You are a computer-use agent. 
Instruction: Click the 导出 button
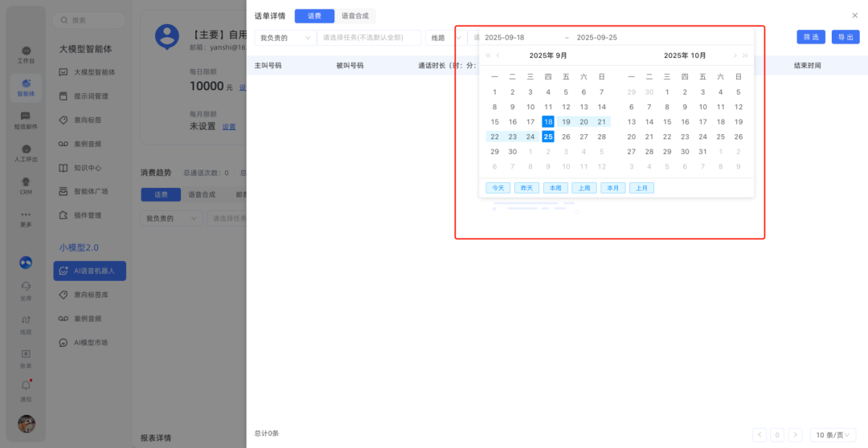pyautogui.click(x=845, y=37)
